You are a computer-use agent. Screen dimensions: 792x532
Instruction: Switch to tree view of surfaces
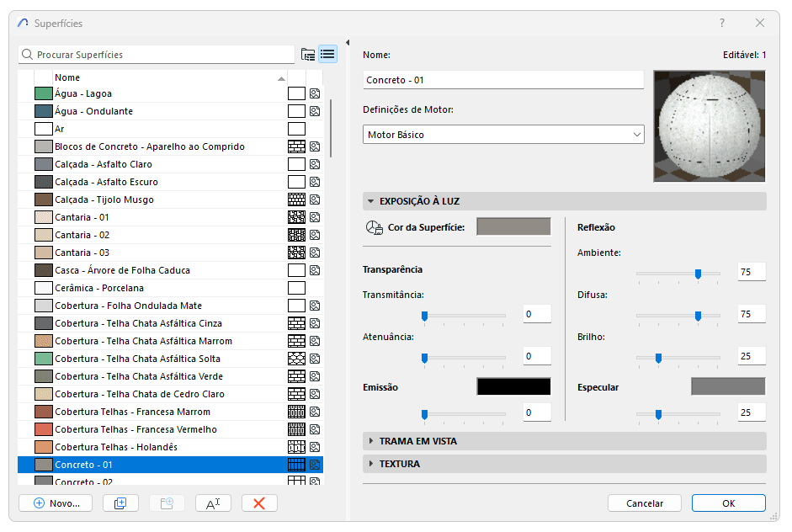[x=308, y=54]
